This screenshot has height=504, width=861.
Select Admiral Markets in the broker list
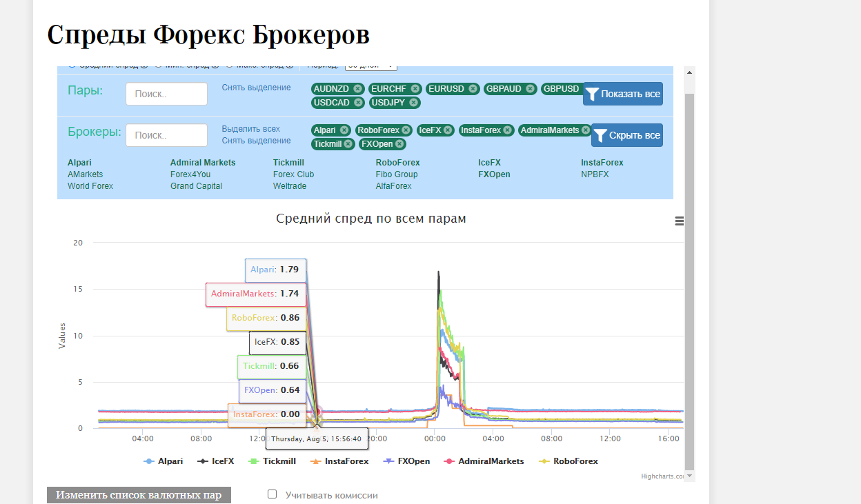[203, 163]
